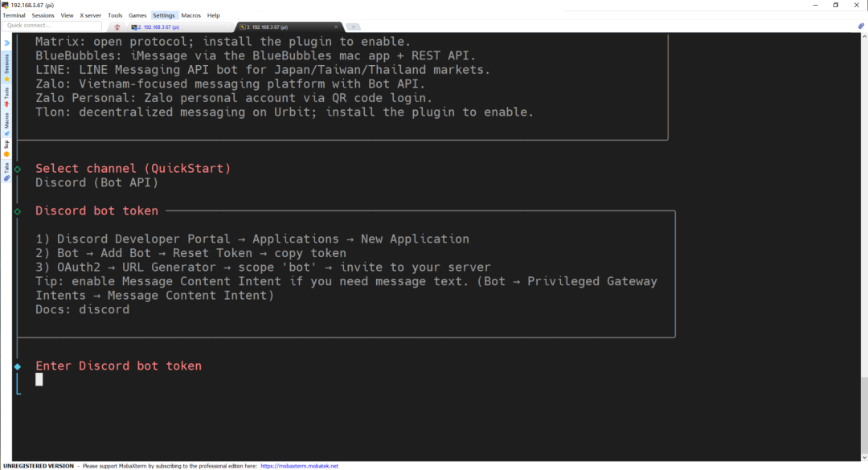Restore down the MobaXterm window

click(x=836, y=5)
